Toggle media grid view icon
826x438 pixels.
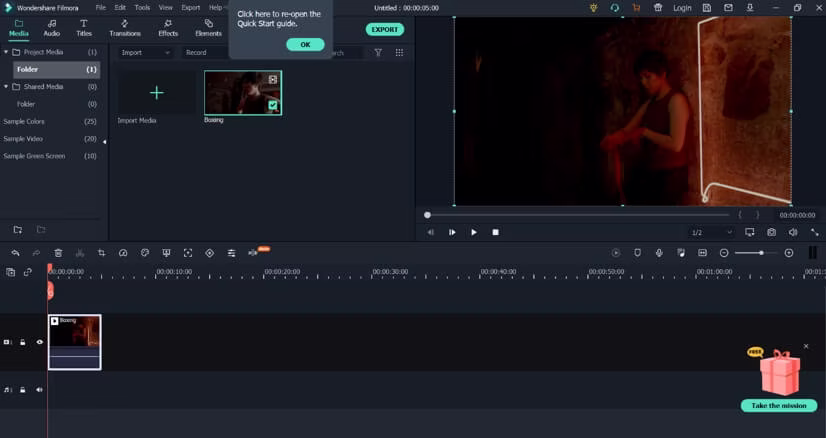coord(399,52)
